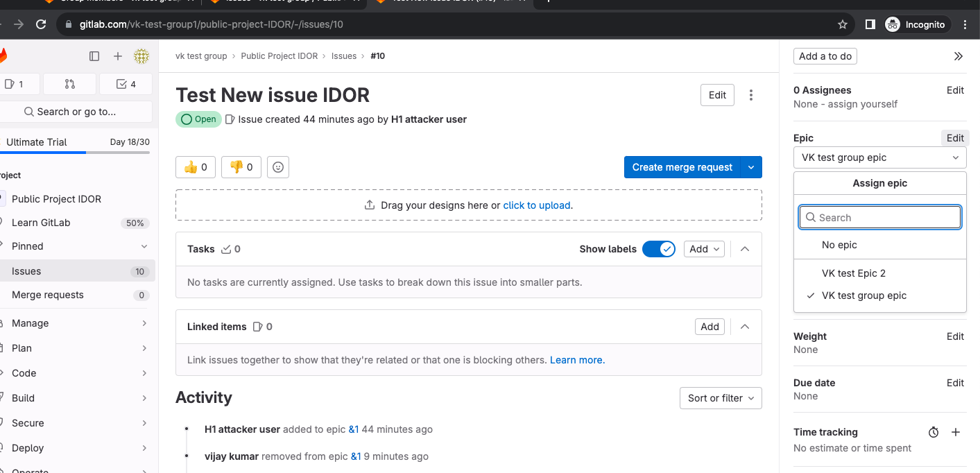Open Public Project IDOR breadcrumb

(x=279, y=56)
